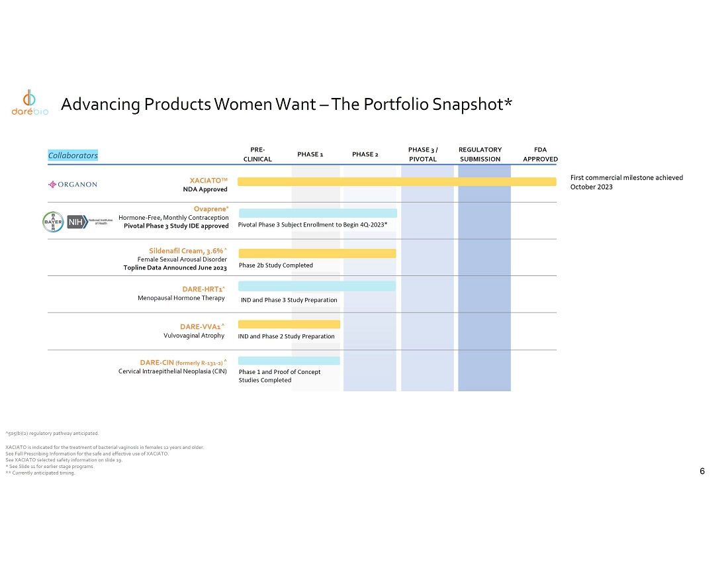Select the DARE-VVA1 yellow progress bar
Image resolution: width=728 pixels, height=564 pixels.
[289, 324]
